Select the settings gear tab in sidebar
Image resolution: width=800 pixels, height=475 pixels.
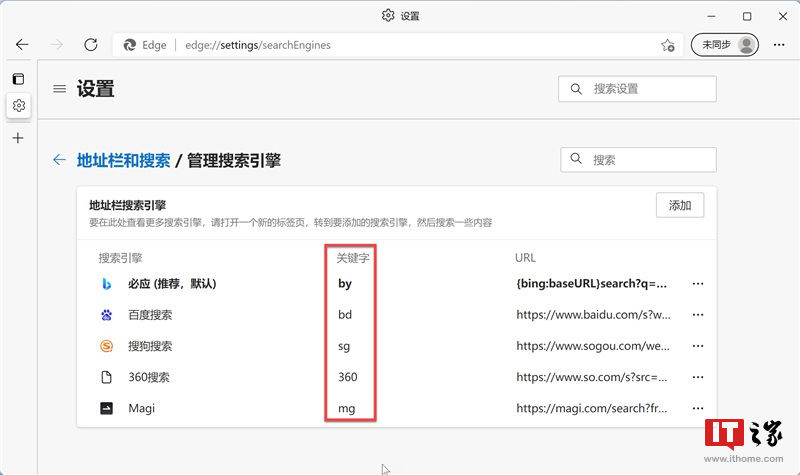pyautogui.click(x=19, y=105)
